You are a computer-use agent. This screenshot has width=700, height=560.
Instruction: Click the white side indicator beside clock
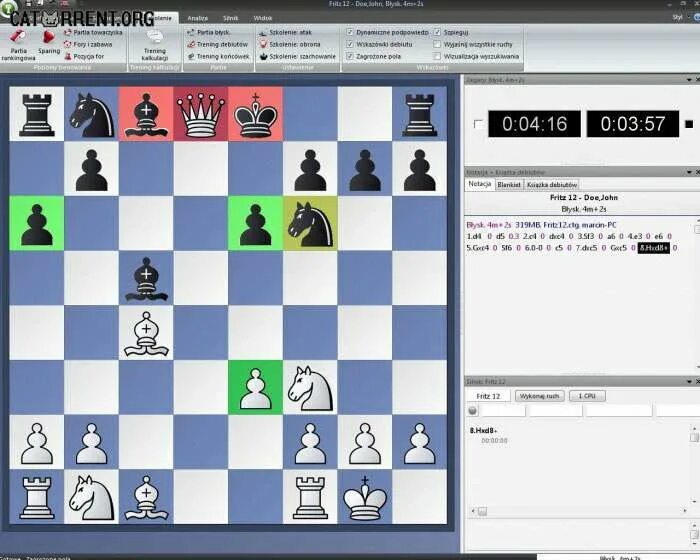pyautogui.click(x=478, y=124)
